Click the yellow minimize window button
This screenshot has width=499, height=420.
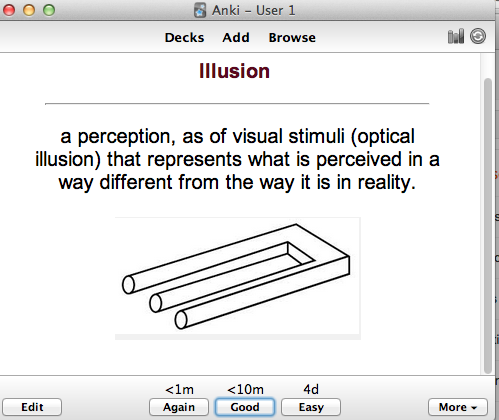[x=29, y=10]
